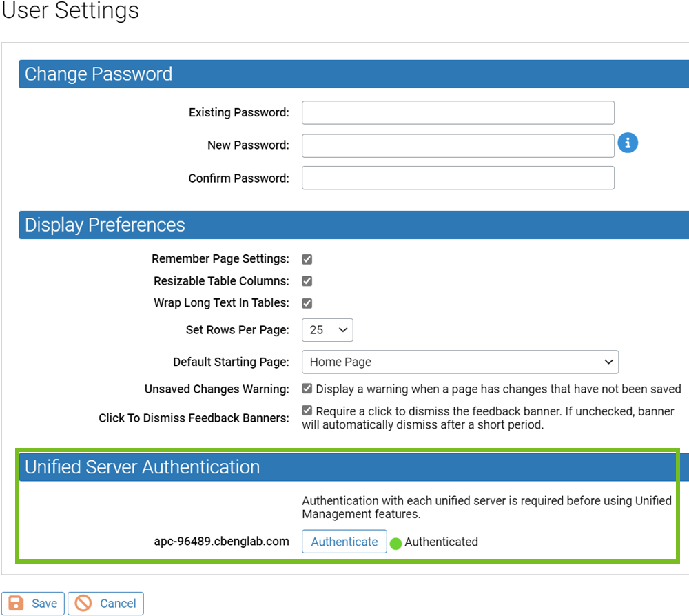This screenshot has width=689, height=616.
Task: Click the Cancel button
Action: tap(105, 603)
